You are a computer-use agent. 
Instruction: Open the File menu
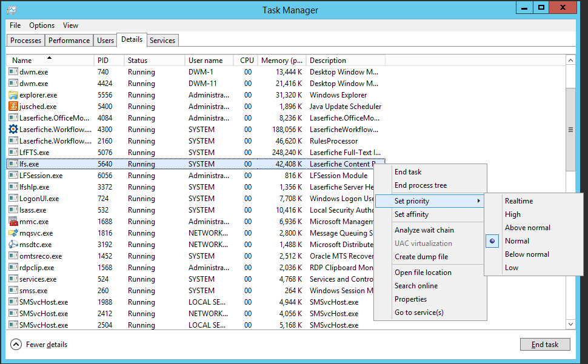pyautogui.click(x=15, y=25)
